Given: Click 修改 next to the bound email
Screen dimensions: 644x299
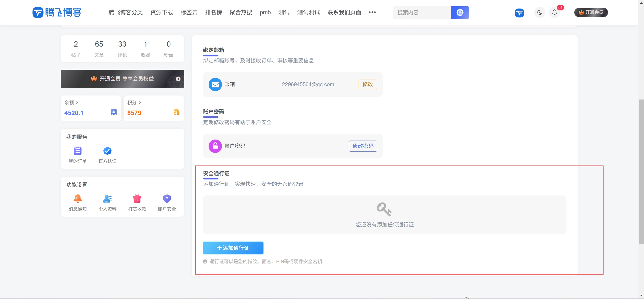Looking at the screenshot, I should (367, 84).
